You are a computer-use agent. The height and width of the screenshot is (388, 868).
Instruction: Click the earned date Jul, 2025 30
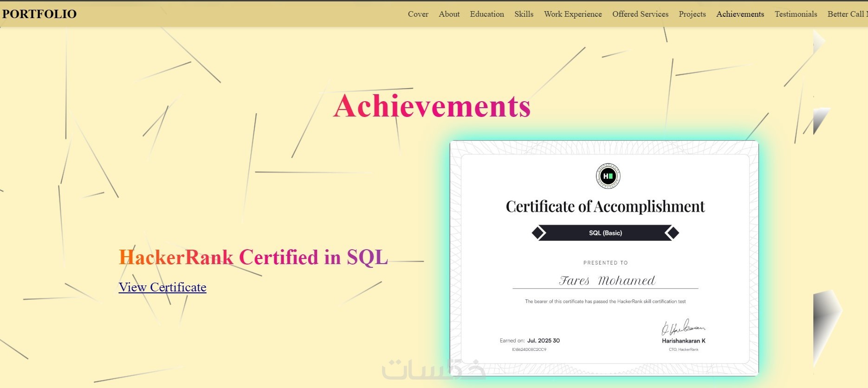(544, 341)
